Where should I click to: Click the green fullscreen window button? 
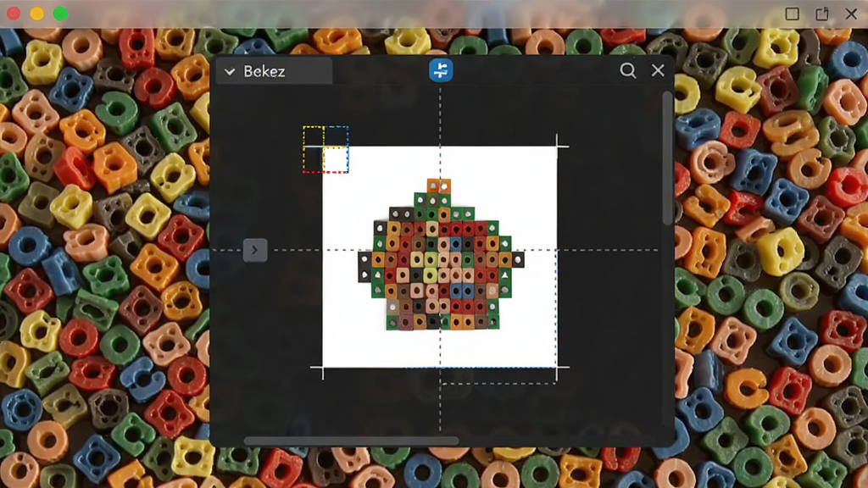[x=60, y=14]
